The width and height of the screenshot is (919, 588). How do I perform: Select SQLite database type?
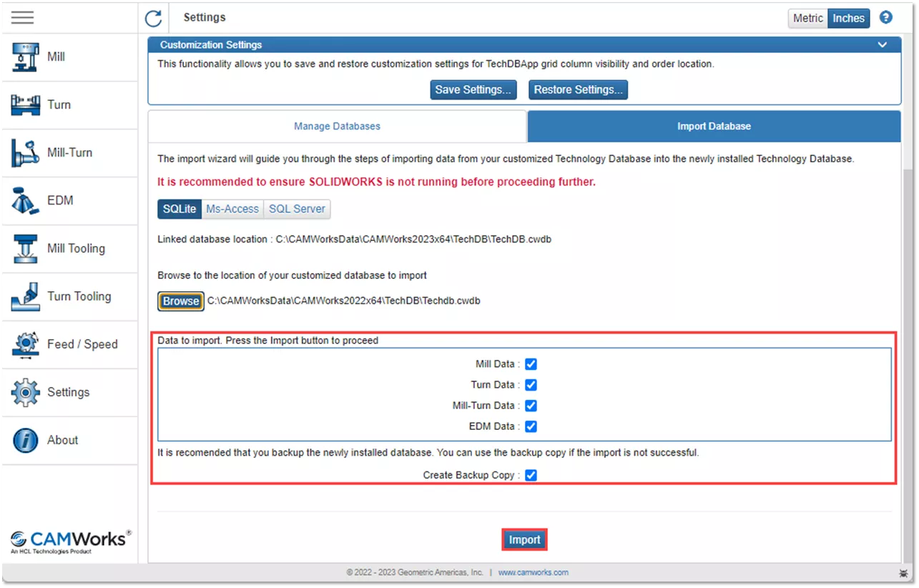179,209
